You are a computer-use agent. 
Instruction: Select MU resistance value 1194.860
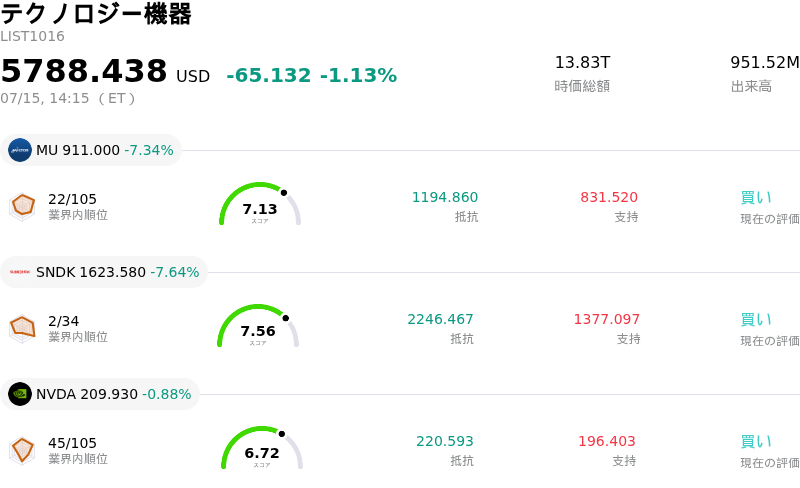(x=445, y=197)
